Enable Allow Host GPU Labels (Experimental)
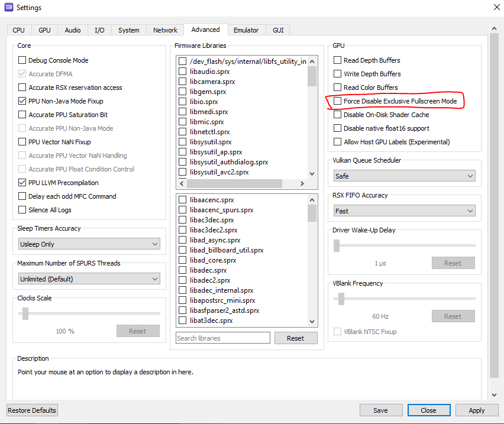The width and height of the screenshot is (504, 424). [x=338, y=142]
